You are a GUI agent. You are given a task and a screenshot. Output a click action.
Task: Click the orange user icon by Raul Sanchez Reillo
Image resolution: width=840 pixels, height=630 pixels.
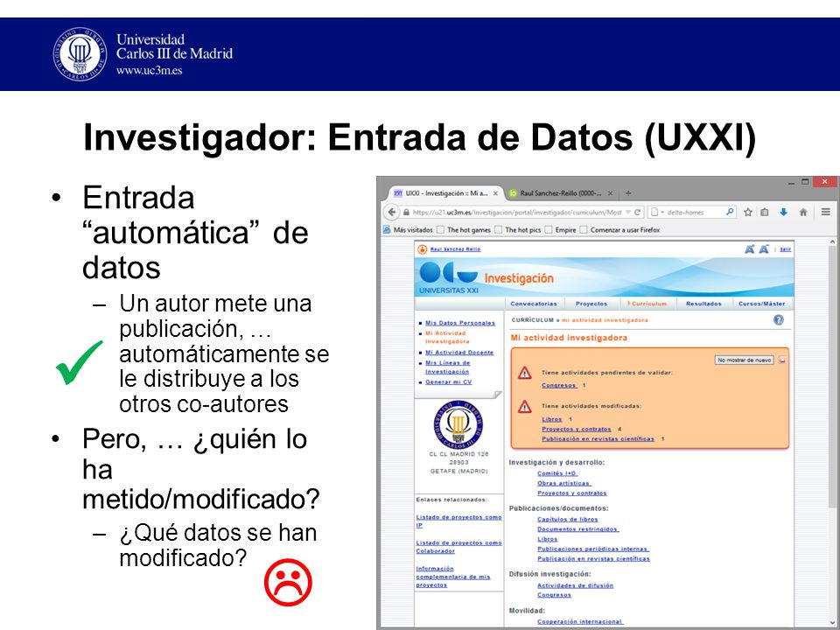pos(422,249)
